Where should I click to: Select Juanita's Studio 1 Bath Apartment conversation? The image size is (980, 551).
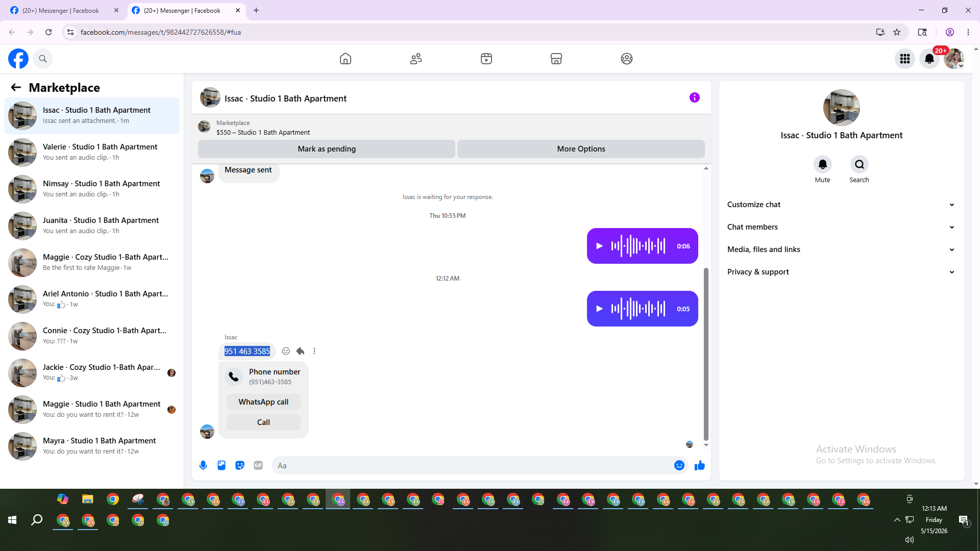pyautogui.click(x=92, y=226)
